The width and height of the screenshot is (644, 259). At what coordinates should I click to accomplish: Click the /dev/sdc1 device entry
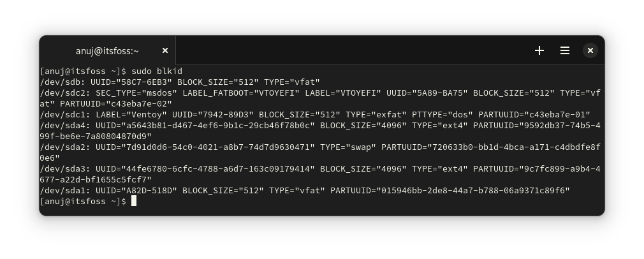(60, 114)
